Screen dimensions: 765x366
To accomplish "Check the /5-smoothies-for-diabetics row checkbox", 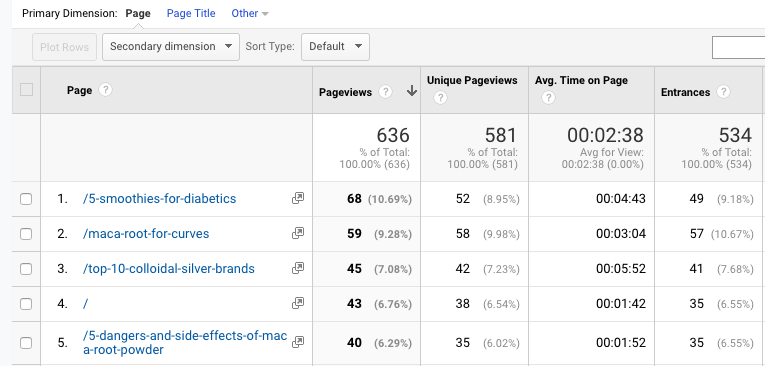I will pos(26,199).
